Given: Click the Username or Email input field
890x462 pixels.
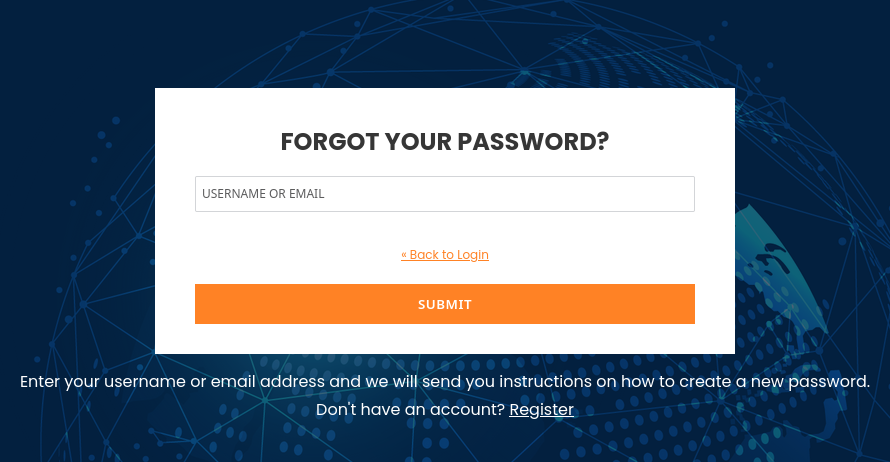Looking at the screenshot, I should click(x=444, y=194).
